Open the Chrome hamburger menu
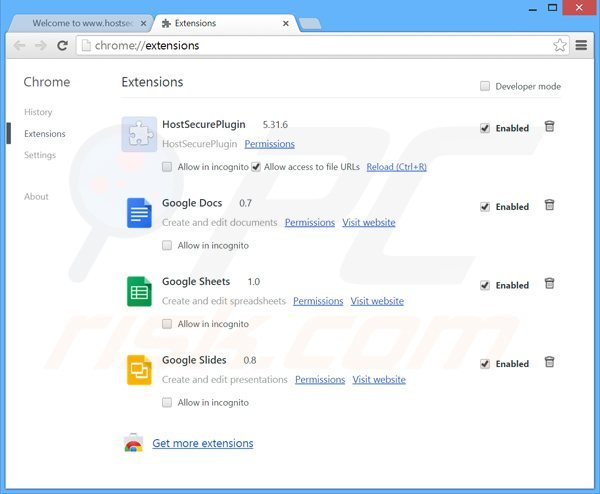Viewport: 600px width, 494px height. coord(581,45)
